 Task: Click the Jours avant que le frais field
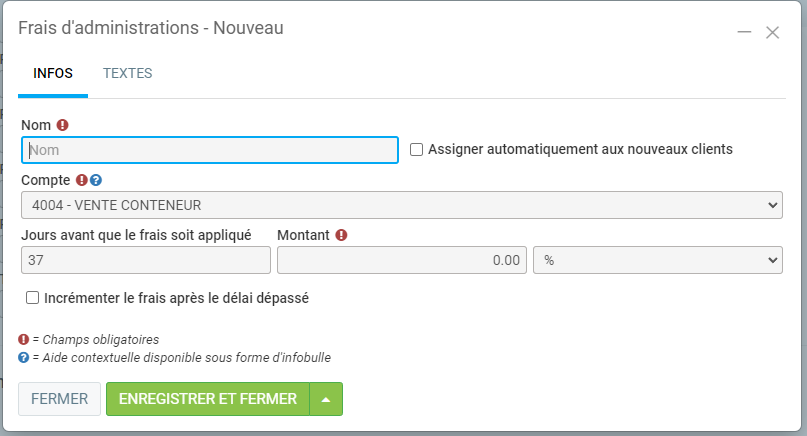click(x=146, y=260)
